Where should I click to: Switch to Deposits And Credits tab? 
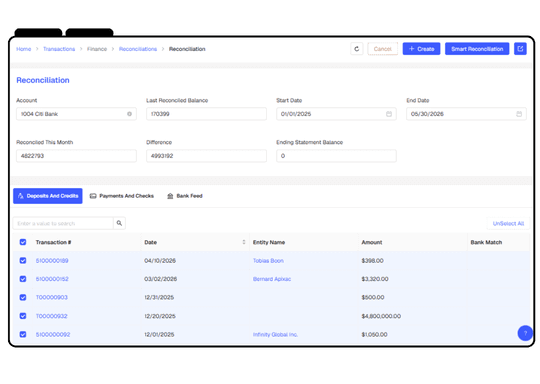(48, 196)
